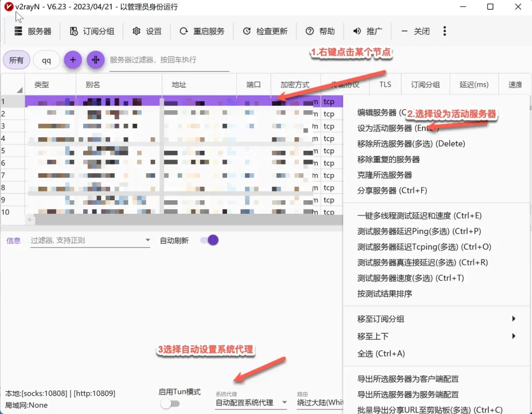Sort by the TLS column header

point(385,85)
